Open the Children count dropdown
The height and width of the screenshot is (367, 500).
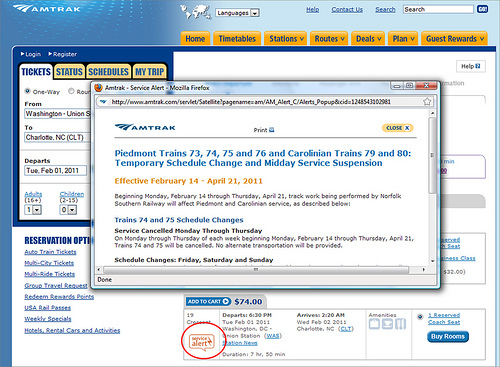pos(68,210)
